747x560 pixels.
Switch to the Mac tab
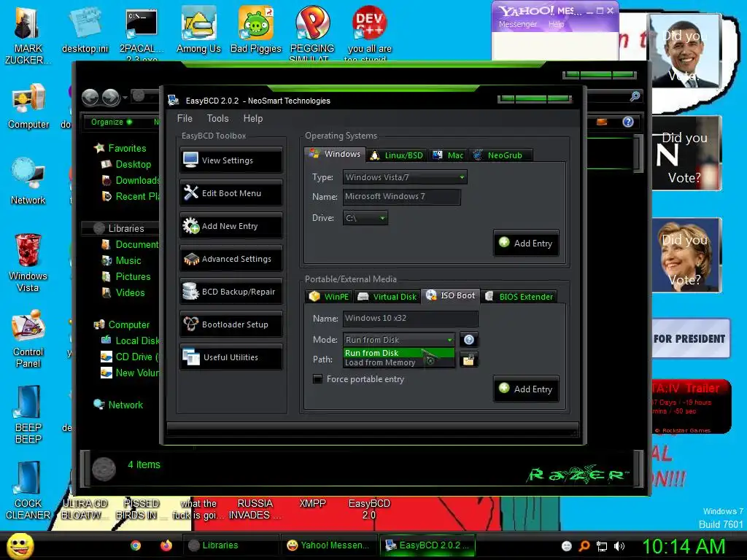[449, 155]
